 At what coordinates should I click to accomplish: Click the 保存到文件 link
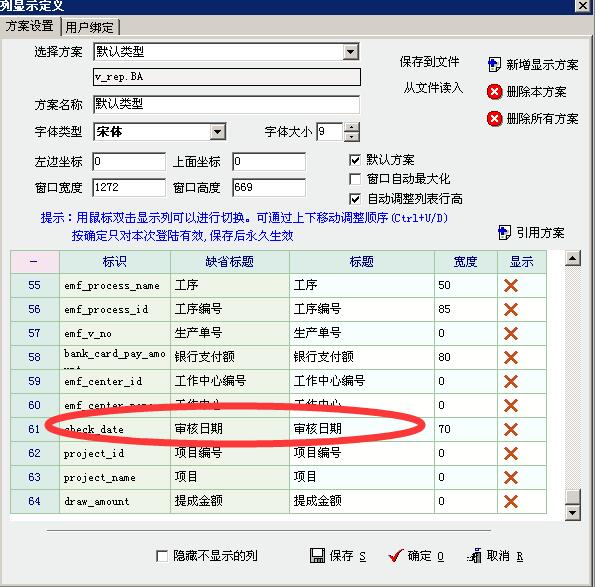[x=429, y=61]
